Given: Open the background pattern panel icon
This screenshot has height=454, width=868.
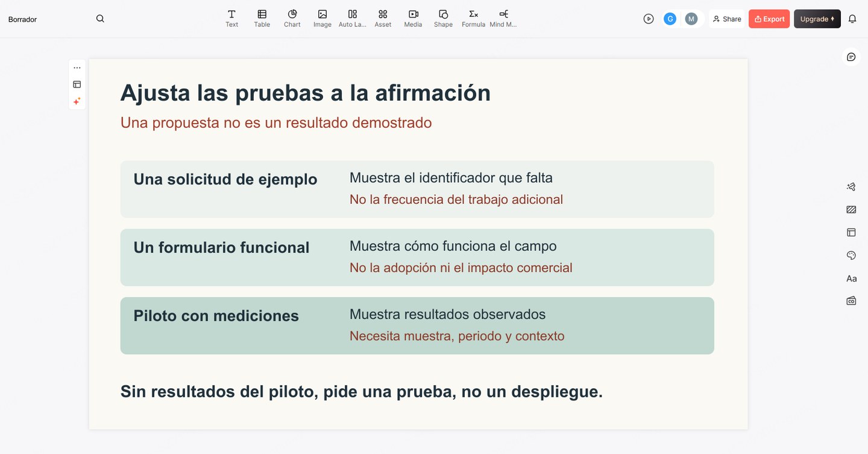Looking at the screenshot, I should coord(851,210).
